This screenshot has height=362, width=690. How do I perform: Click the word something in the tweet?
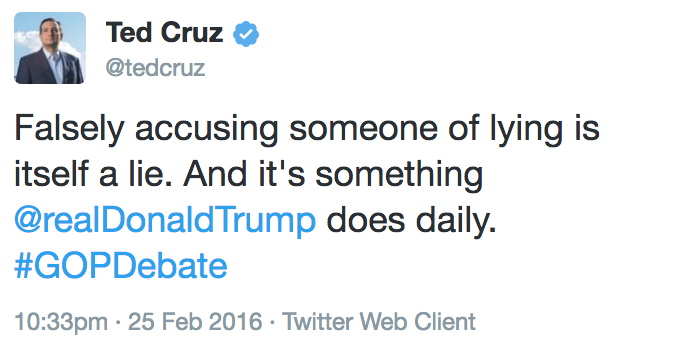(x=399, y=175)
